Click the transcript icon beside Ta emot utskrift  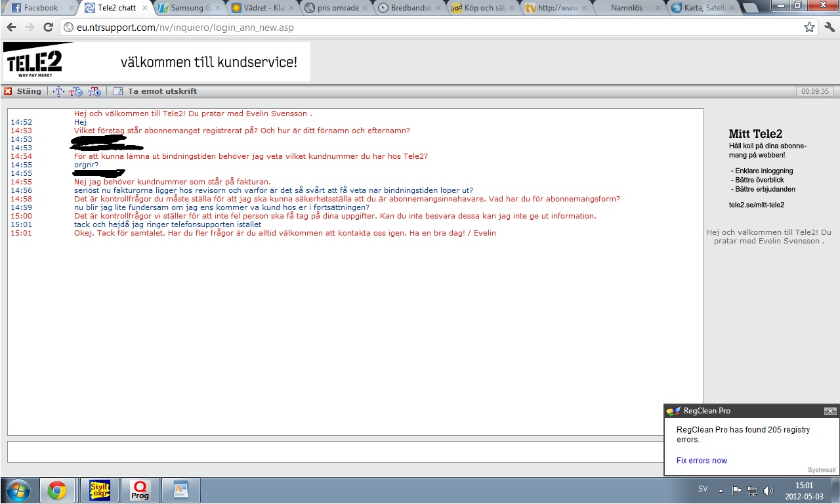click(118, 92)
